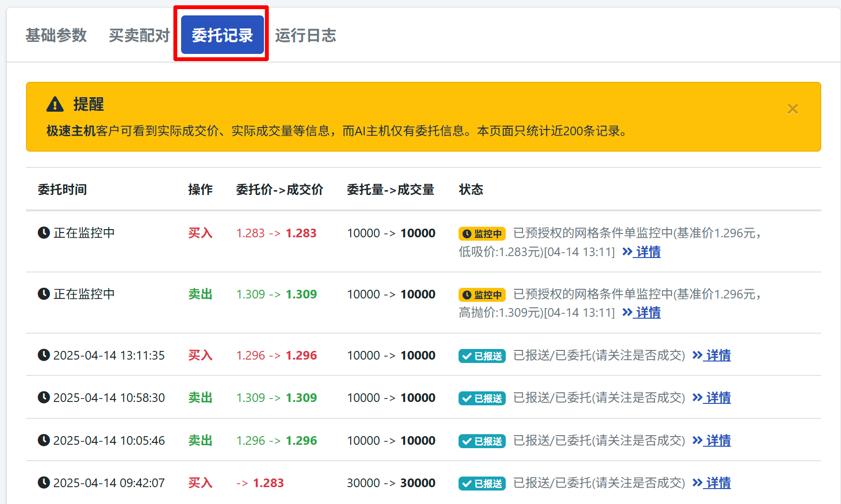
Task: Click the price 1.309 -> 1.309 in the 正在监控中 row
Action: 276,294
